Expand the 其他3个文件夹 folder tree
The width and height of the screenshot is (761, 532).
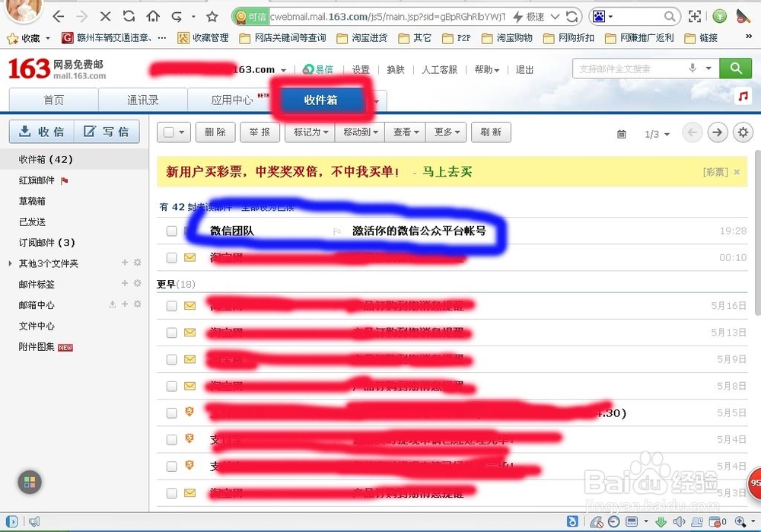click(x=10, y=263)
